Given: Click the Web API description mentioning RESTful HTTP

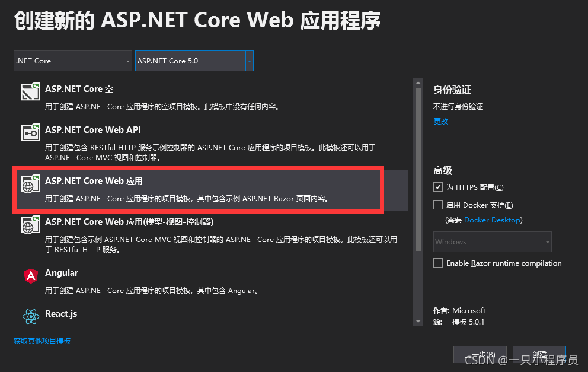Looking at the screenshot, I should coord(210,152).
